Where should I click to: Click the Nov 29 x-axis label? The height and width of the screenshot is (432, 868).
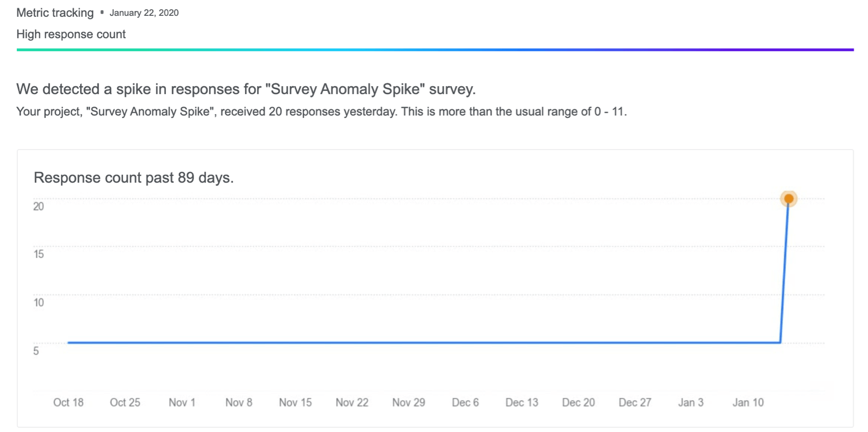point(408,402)
